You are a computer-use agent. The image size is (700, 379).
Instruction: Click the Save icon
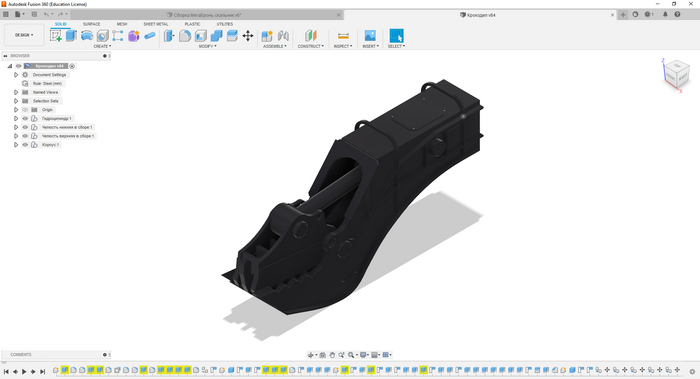click(34, 14)
